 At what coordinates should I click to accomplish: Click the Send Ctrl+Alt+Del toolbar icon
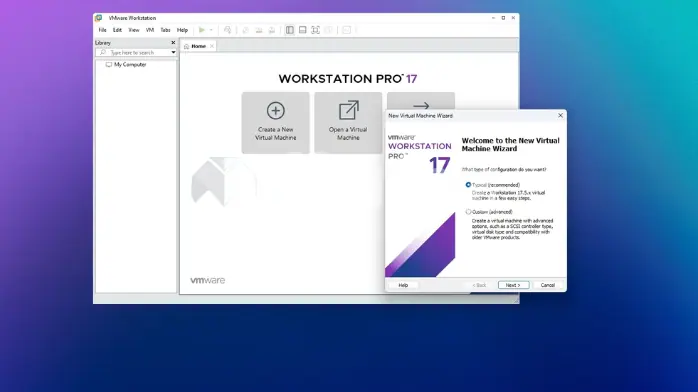point(227,30)
